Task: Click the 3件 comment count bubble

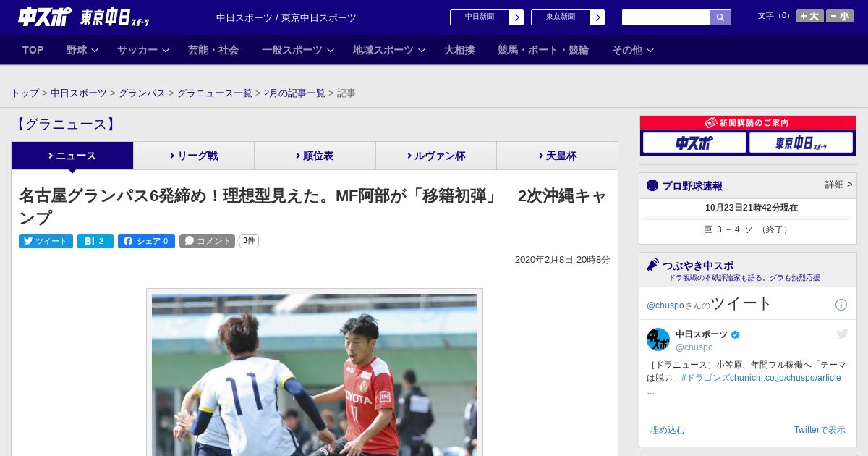Action: (x=249, y=241)
